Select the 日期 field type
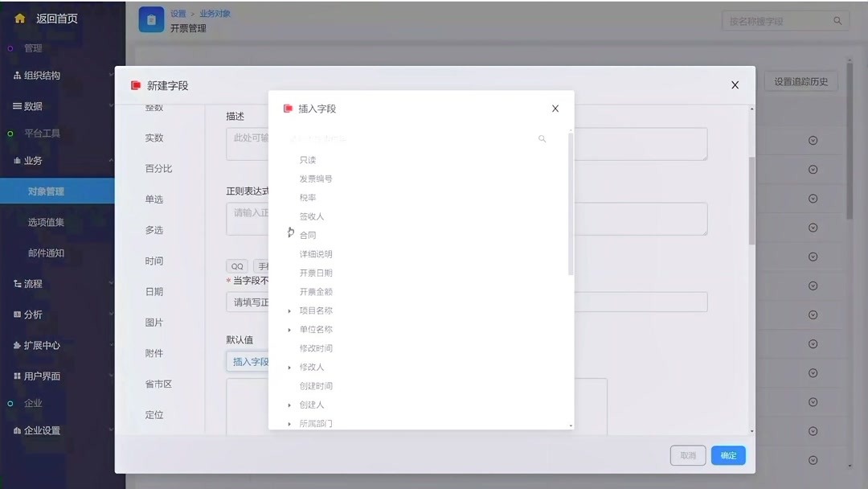The height and width of the screenshot is (489, 868). (155, 292)
